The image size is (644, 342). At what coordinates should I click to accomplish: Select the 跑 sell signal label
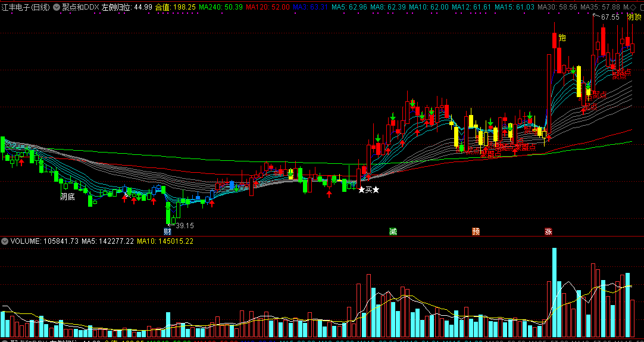coord(562,38)
